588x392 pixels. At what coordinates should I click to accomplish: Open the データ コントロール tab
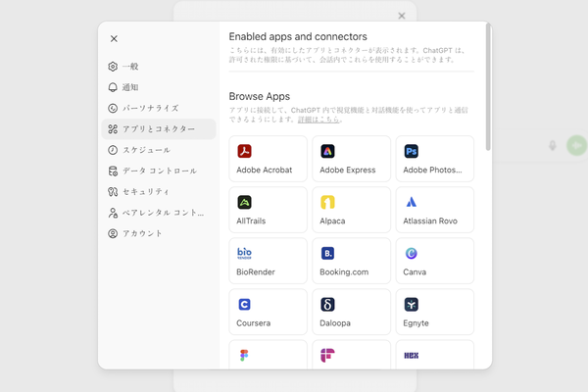click(159, 171)
